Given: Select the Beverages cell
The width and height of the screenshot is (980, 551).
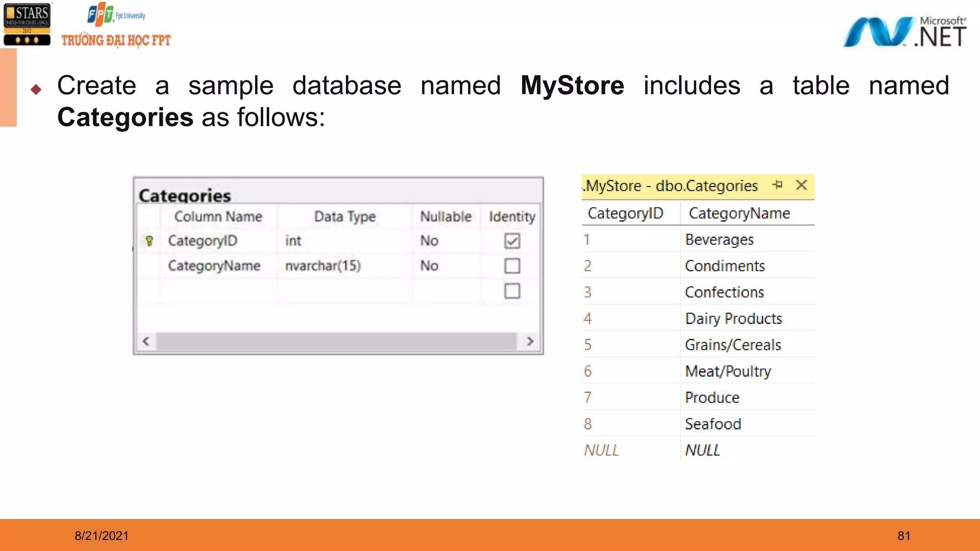Looking at the screenshot, I should pos(747,240).
